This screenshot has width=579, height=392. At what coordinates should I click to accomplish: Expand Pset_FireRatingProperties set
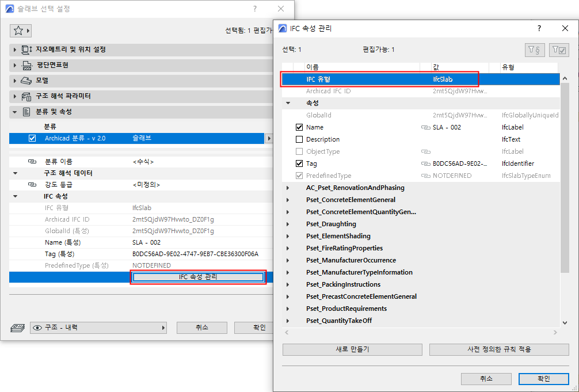288,249
